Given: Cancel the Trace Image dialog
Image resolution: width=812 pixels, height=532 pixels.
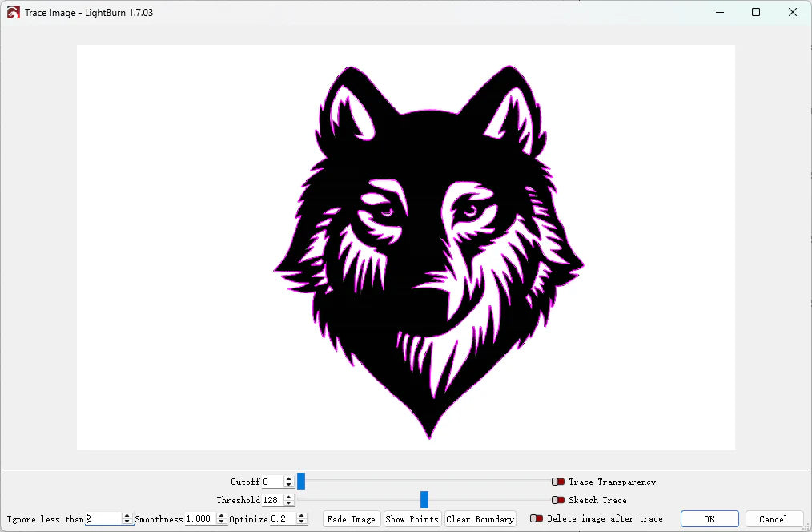Looking at the screenshot, I should pyautogui.click(x=774, y=519).
